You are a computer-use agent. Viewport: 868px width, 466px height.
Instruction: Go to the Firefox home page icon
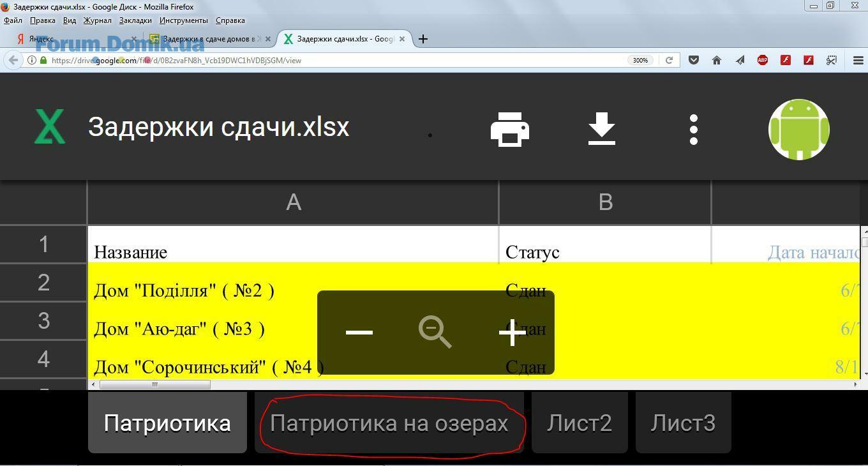tap(717, 60)
